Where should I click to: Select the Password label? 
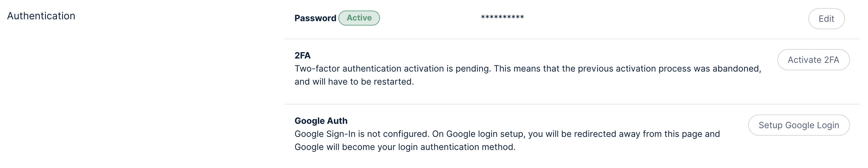315,18
